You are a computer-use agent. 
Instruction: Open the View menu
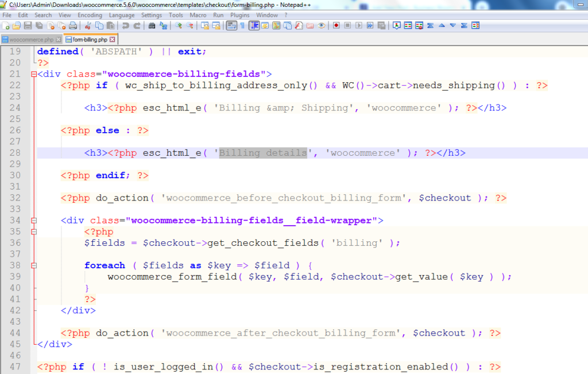(64, 15)
